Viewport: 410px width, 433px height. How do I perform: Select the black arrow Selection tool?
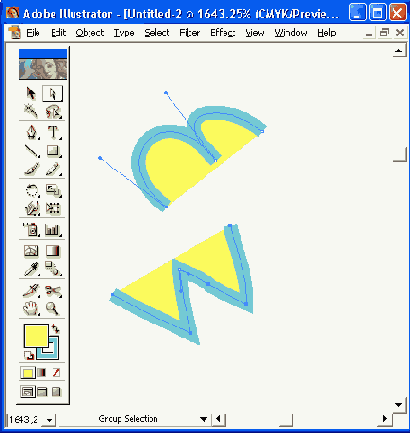[31, 94]
